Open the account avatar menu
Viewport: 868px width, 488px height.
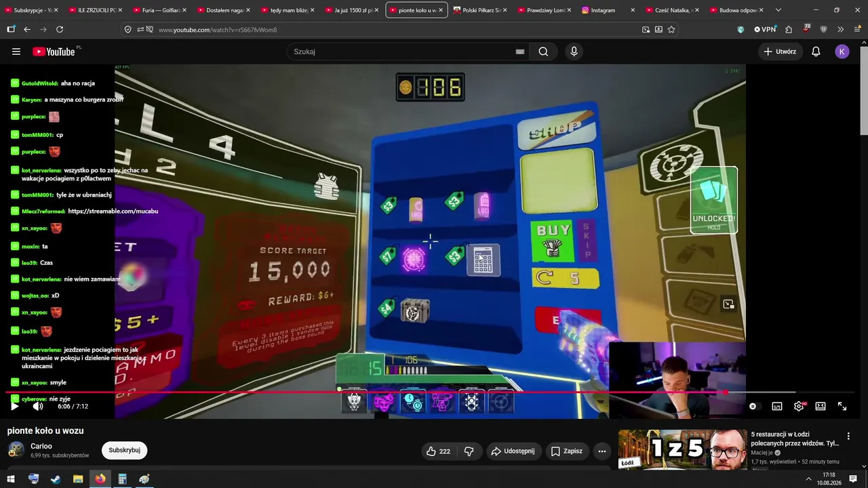coord(842,52)
